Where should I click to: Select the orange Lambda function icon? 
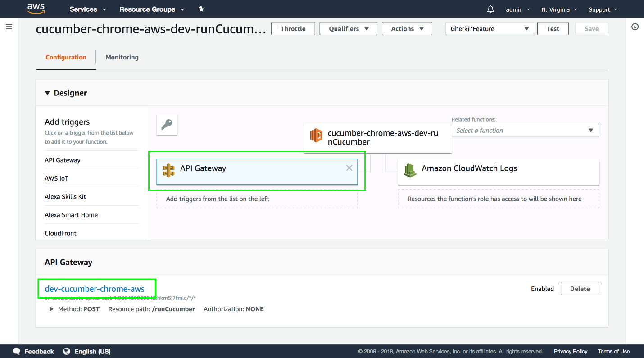316,135
